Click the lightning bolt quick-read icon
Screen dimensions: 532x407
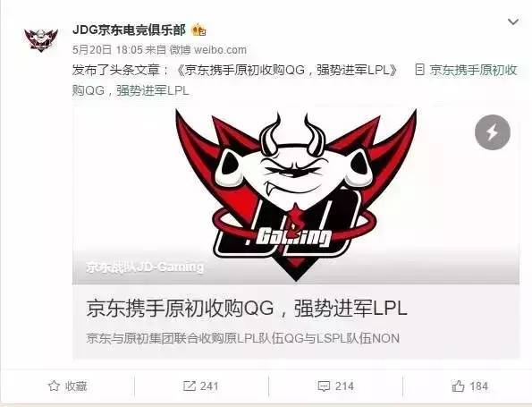(x=493, y=132)
